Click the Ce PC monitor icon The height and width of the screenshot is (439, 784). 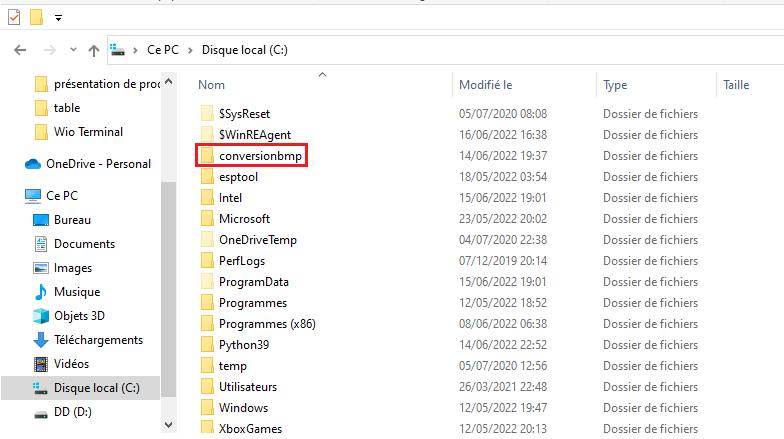[x=33, y=196]
